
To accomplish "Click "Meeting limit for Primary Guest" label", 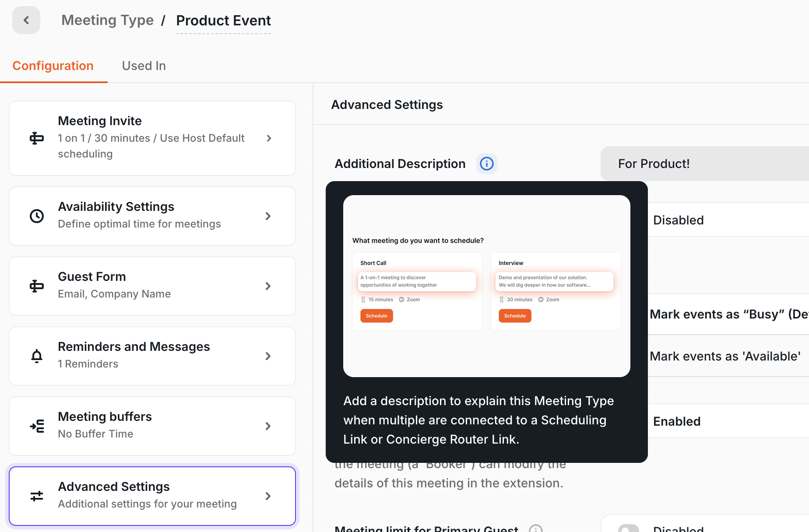I will click(x=426, y=528).
